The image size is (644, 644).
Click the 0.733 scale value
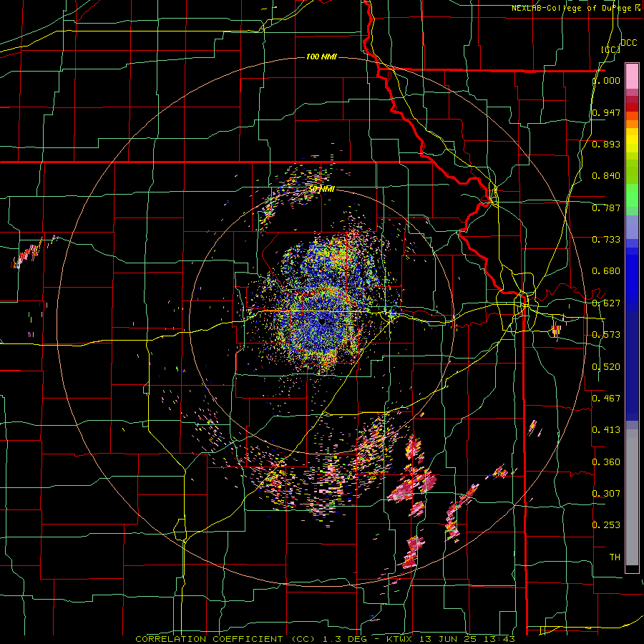[606, 240]
